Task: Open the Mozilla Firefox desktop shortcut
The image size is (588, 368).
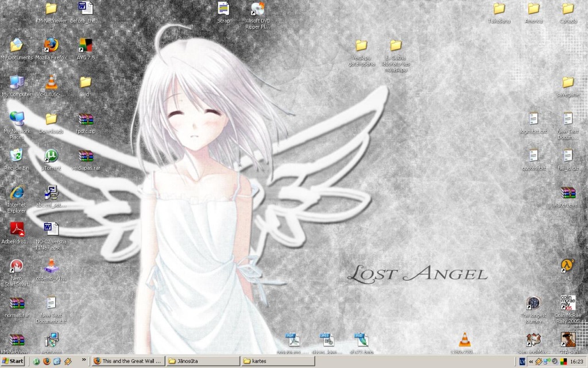Action: 51,49
